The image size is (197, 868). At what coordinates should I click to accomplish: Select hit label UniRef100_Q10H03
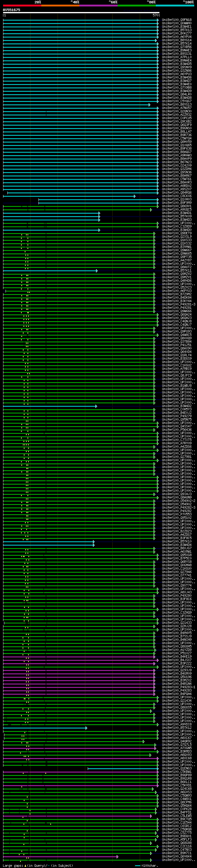tap(176, 200)
